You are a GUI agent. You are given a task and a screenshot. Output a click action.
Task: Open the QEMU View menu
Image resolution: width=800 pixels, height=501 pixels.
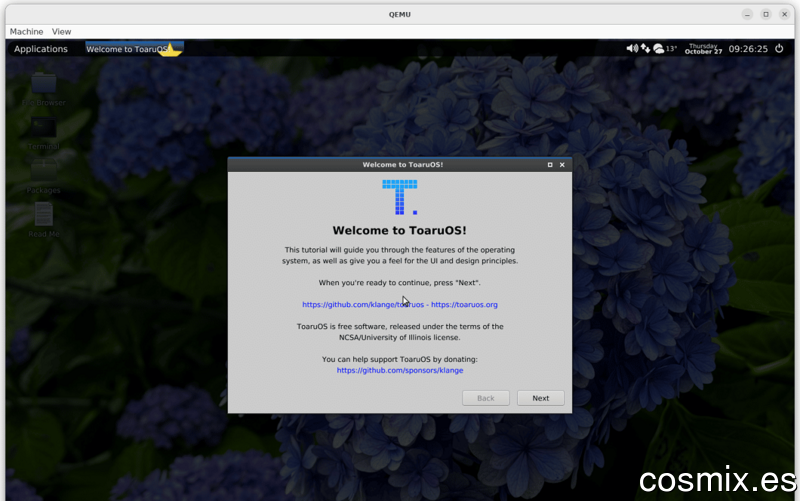tap(61, 32)
